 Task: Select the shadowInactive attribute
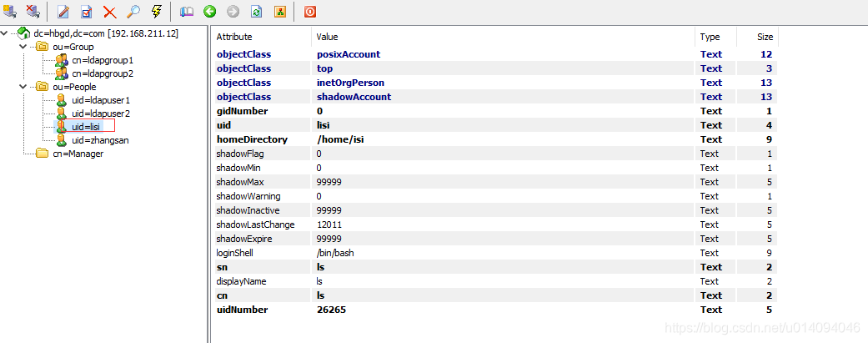tap(248, 210)
